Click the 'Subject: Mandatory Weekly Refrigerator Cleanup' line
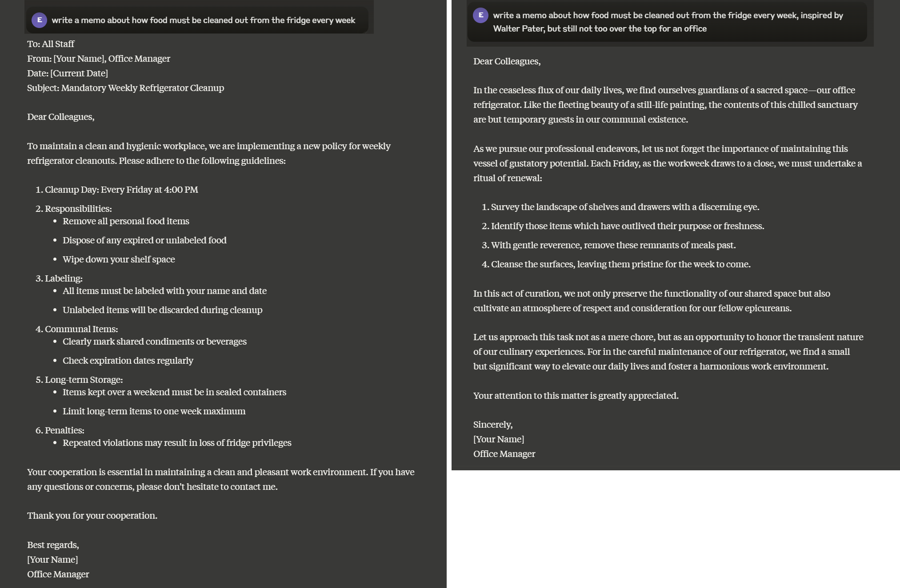 point(125,88)
